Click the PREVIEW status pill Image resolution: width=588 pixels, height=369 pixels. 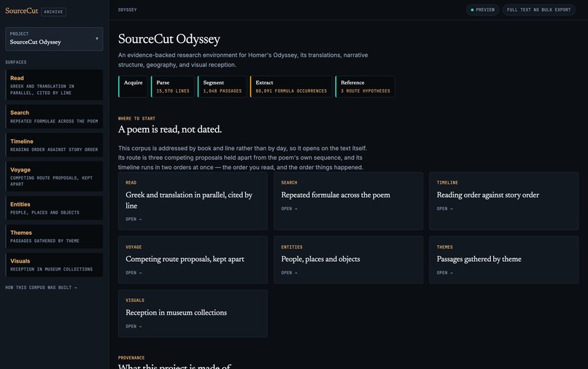point(483,9)
